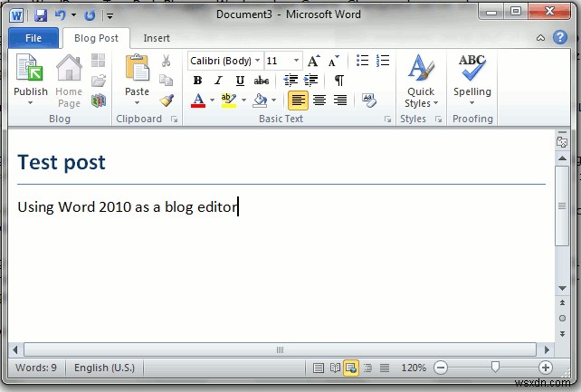This screenshot has width=581, height=392.
Task: Open the font color dropdown arrow
Action: pyautogui.click(x=212, y=100)
